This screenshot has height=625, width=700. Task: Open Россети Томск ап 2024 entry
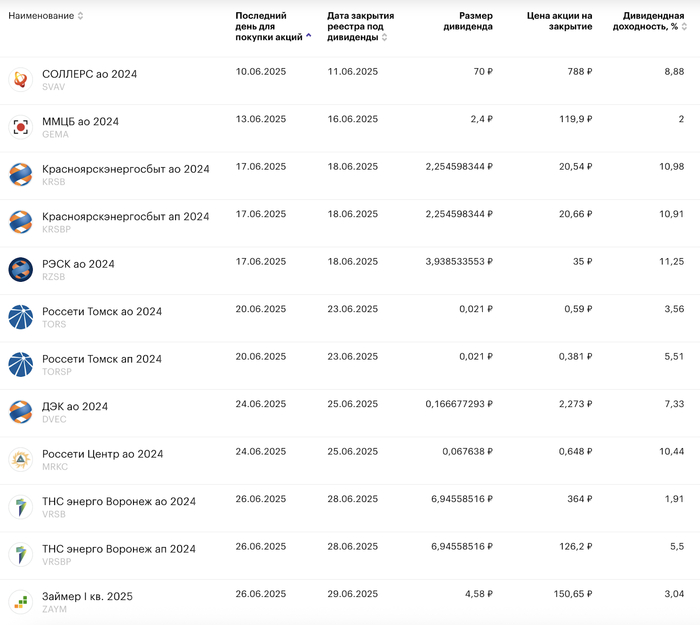click(x=101, y=359)
